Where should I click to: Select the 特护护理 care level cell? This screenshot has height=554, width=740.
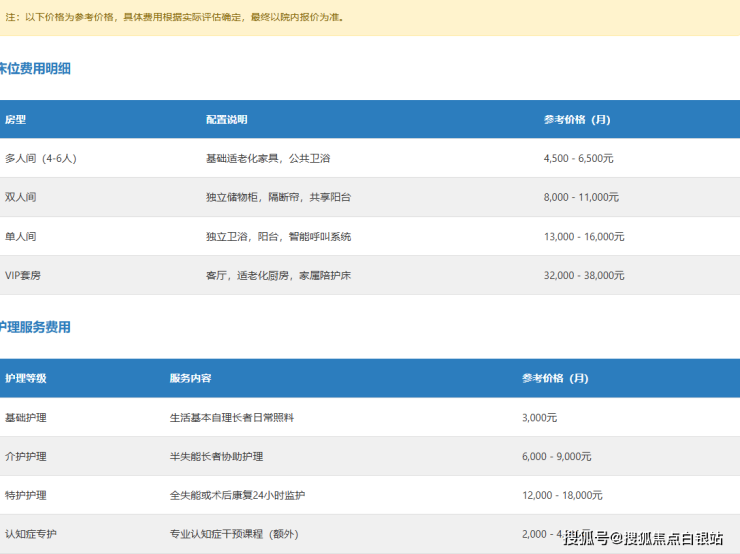[25, 495]
